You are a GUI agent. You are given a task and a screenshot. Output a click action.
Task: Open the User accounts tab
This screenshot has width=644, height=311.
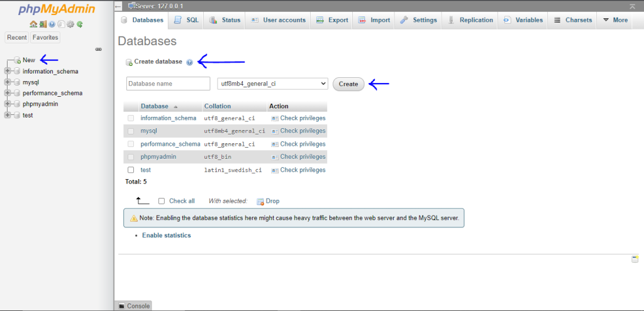click(x=278, y=20)
